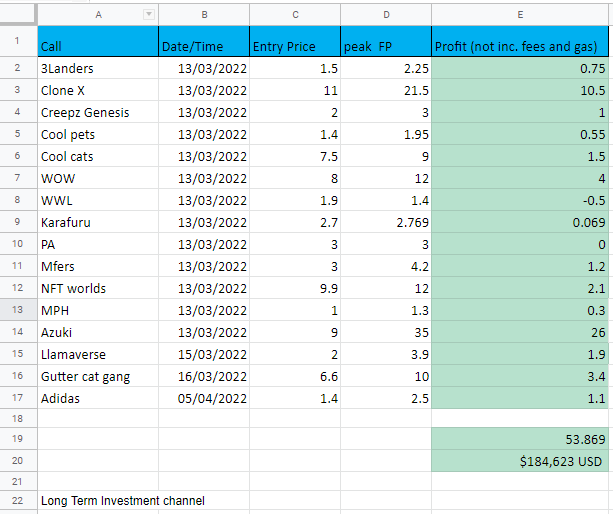Select the 'Adidas' cell
Screen dimensions: 613x514
tap(98, 398)
